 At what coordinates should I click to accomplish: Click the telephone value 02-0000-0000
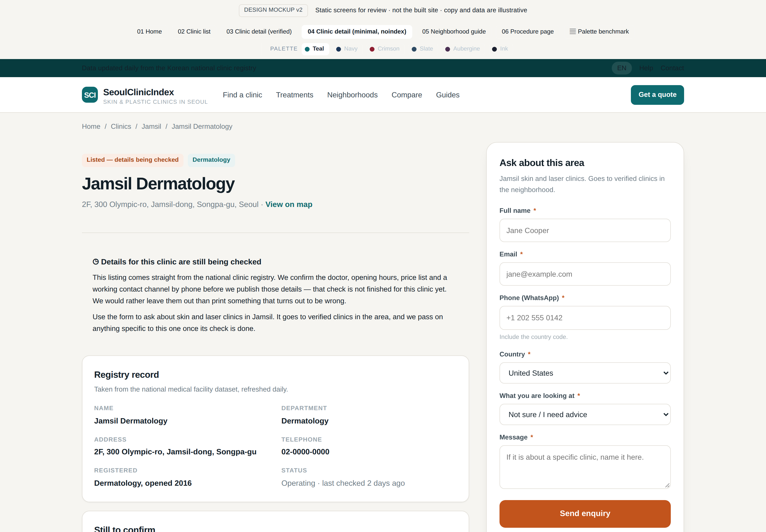pos(305,452)
